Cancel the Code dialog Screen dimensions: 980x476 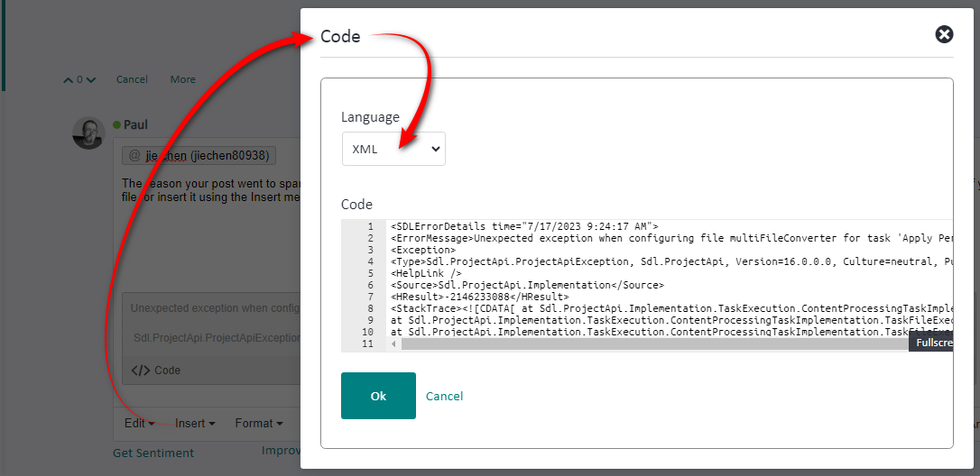tap(444, 396)
